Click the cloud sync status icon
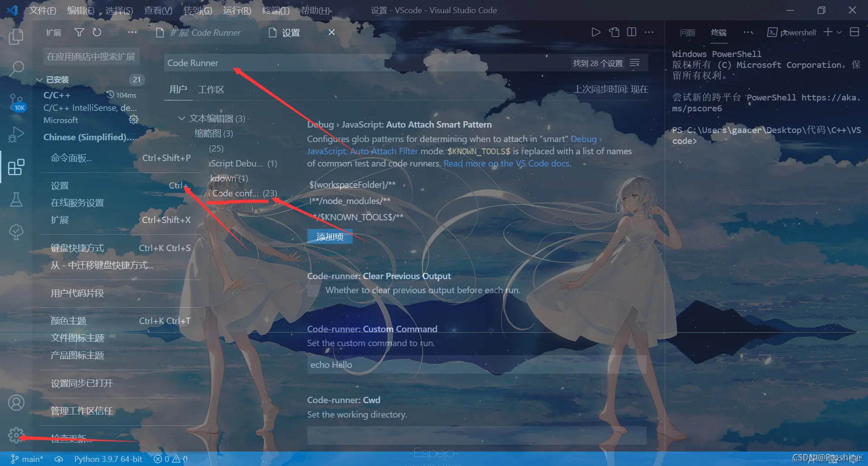Viewport: 868px width, 466px height. pos(59,459)
